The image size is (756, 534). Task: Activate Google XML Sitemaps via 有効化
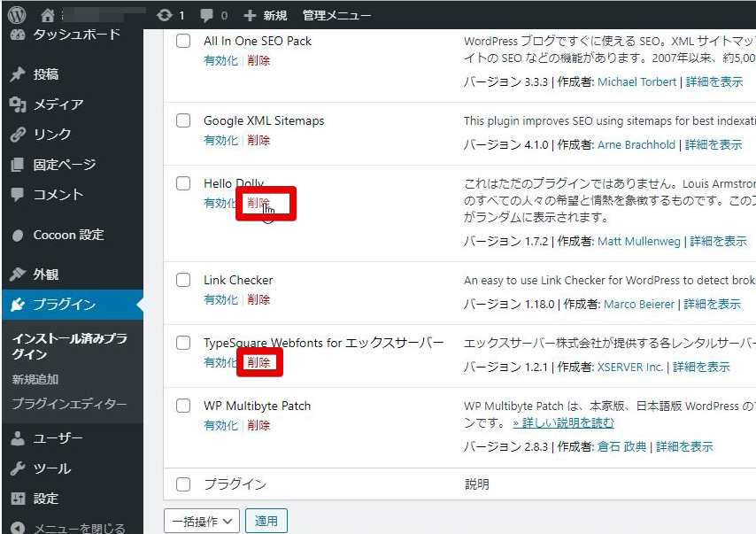point(220,140)
